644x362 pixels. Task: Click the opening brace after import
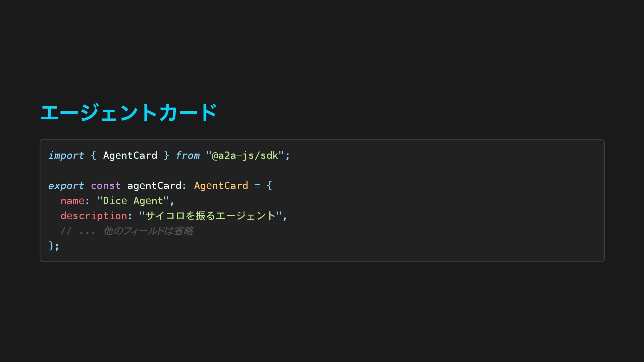[x=94, y=156]
